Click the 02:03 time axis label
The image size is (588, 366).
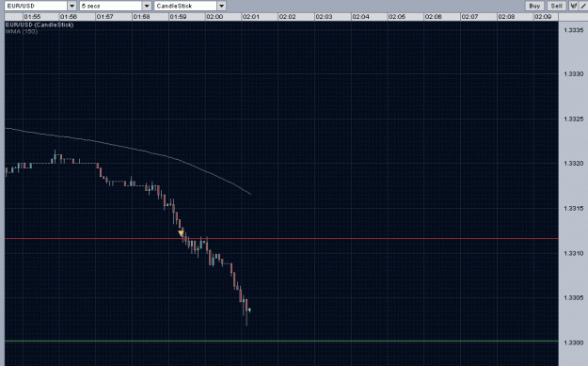pos(324,17)
